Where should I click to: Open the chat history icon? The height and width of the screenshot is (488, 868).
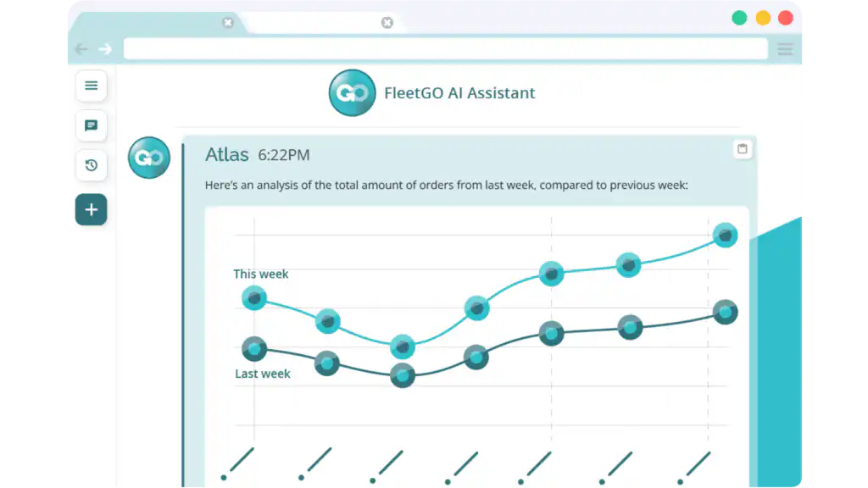[92, 165]
